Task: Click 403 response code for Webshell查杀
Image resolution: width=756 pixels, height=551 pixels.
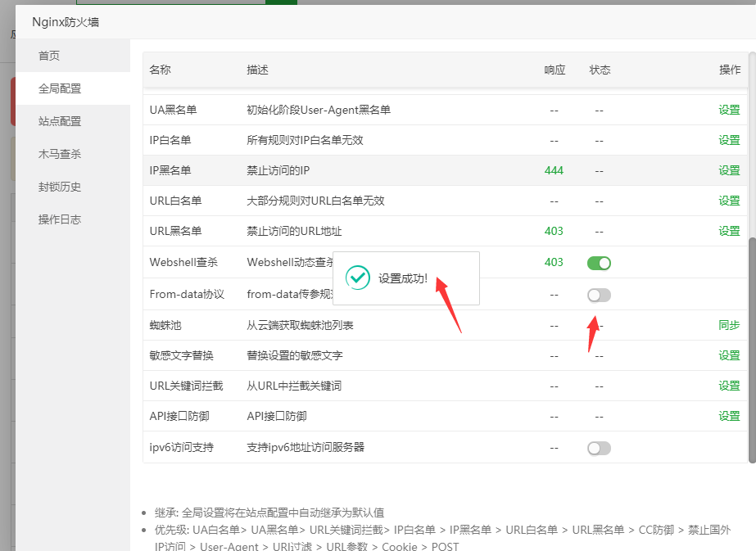Action: (554, 262)
